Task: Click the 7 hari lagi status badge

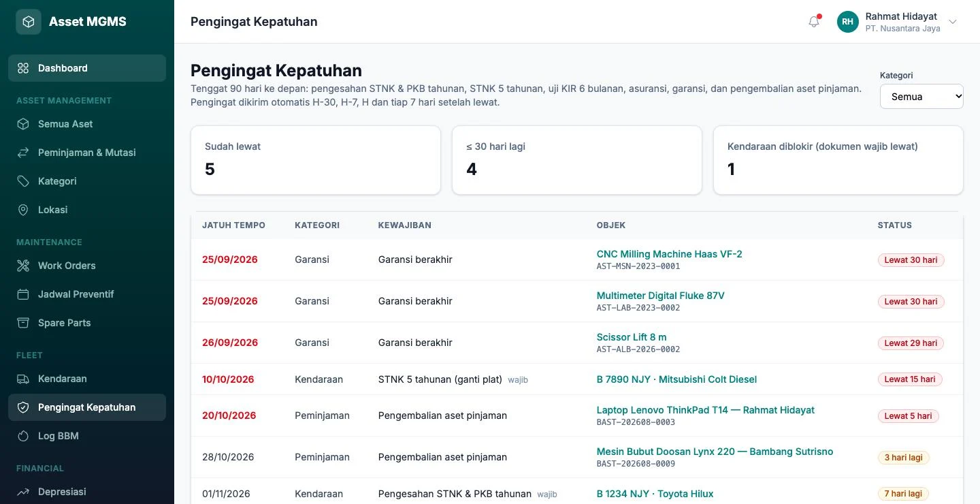Action: pyautogui.click(x=904, y=494)
